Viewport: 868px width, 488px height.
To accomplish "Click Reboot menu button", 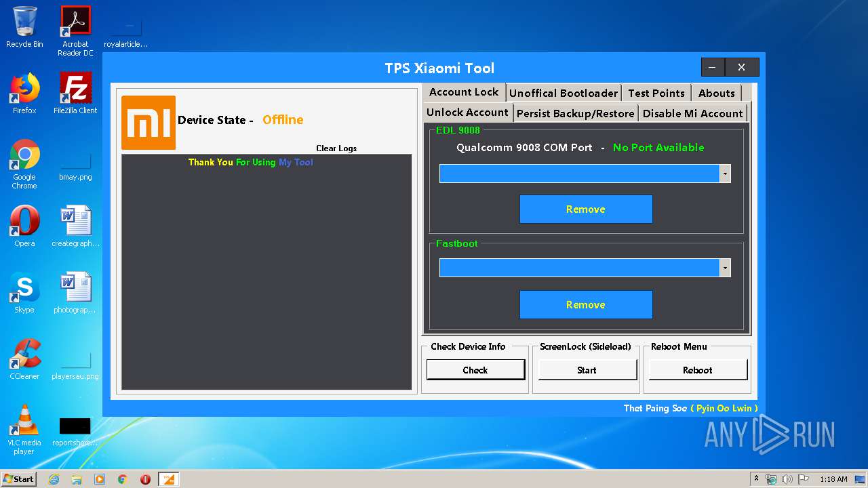I will click(x=698, y=370).
